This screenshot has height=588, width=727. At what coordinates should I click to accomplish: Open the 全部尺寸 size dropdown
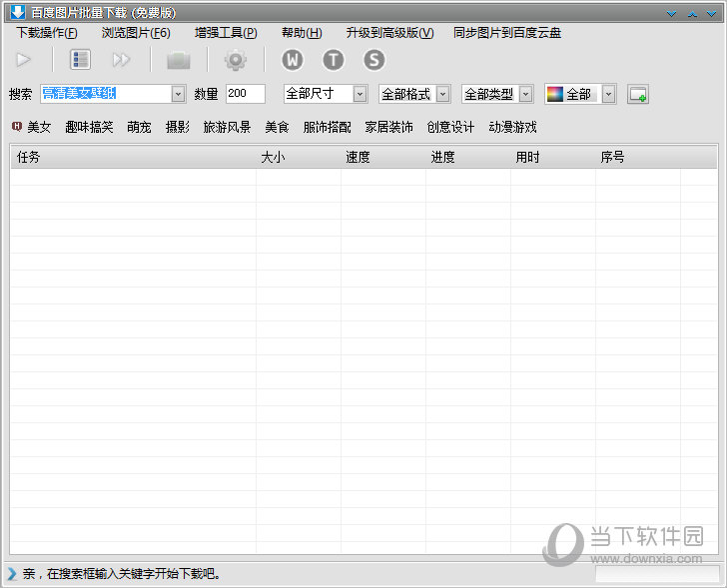360,94
